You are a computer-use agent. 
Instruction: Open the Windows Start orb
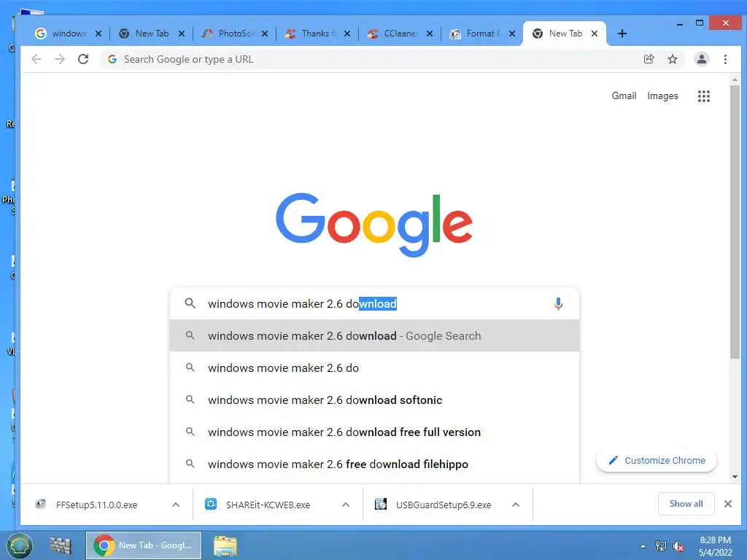(19, 545)
